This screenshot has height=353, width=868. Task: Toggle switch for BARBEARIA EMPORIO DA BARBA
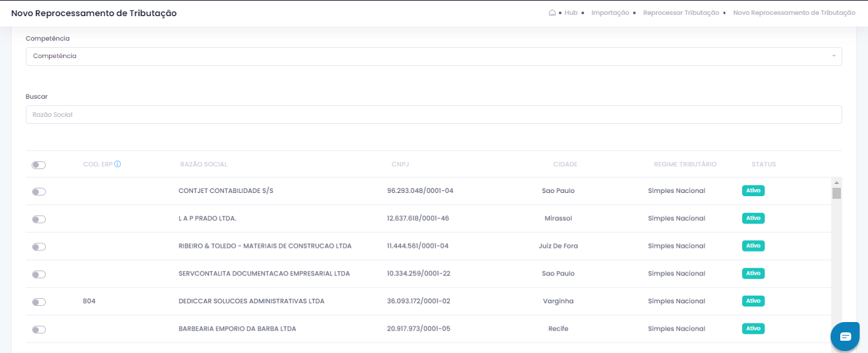pyautogui.click(x=39, y=330)
